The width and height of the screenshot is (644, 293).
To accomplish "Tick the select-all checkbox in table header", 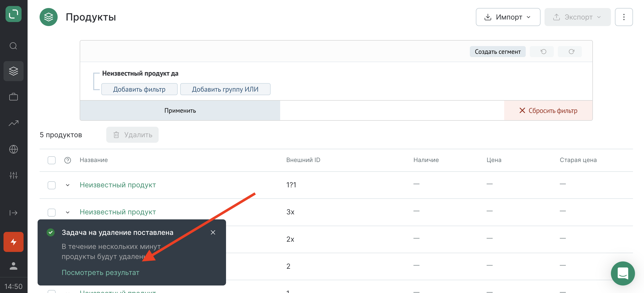I will pyautogui.click(x=52, y=160).
